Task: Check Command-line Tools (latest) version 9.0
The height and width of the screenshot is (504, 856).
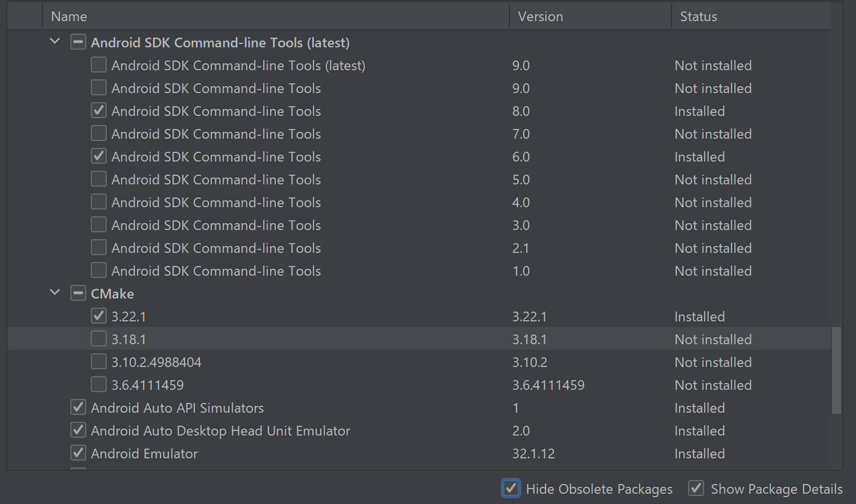Action: click(99, 65)
